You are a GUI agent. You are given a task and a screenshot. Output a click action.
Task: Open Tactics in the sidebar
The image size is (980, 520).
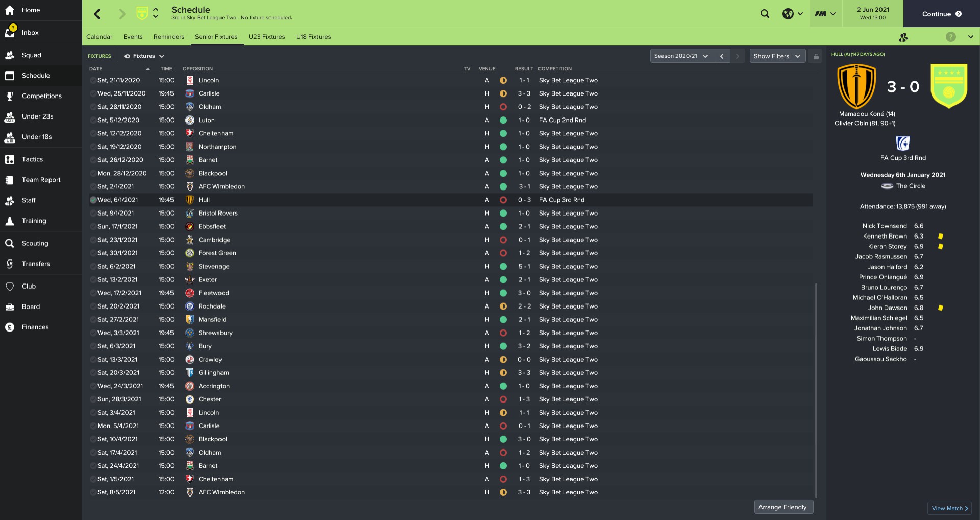click(x=32, y=159)
